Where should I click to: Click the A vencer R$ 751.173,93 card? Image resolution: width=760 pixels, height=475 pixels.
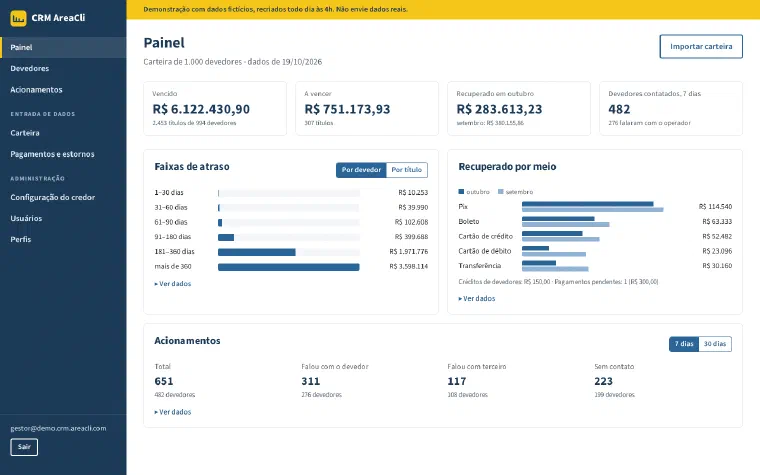coord(367,109)
